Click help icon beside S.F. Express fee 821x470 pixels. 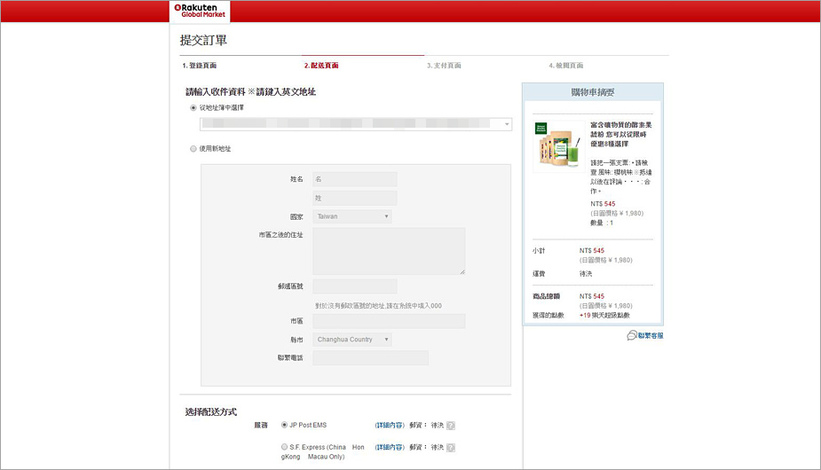pos(451,447)
